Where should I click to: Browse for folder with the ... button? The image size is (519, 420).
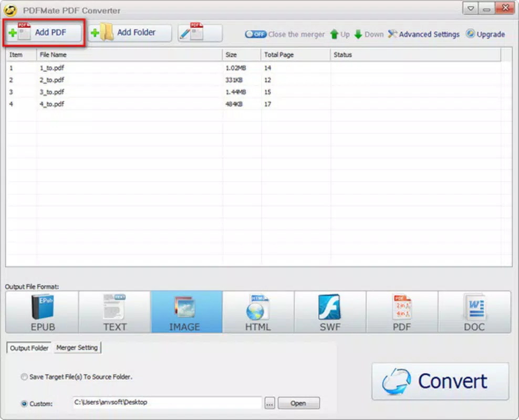point(270,403)
